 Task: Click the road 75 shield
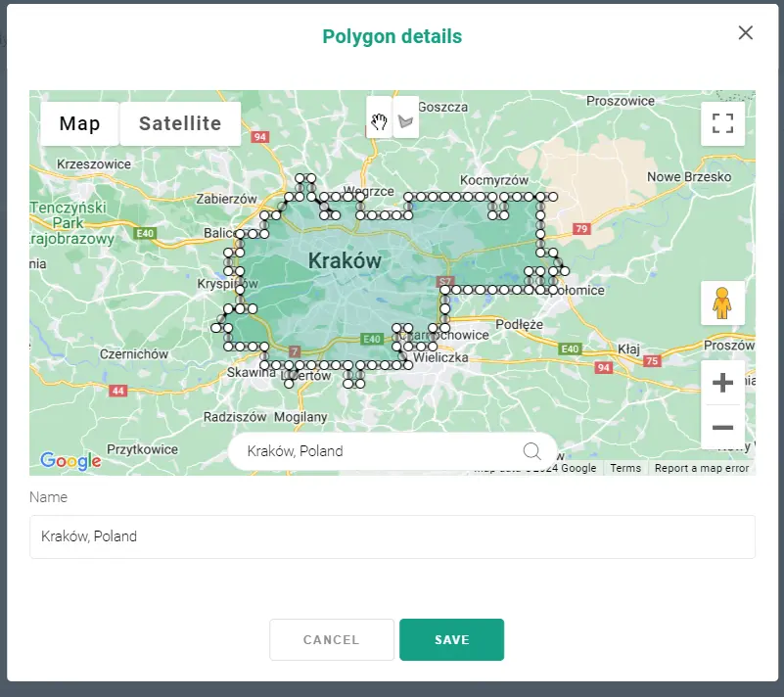coord(652,361)
